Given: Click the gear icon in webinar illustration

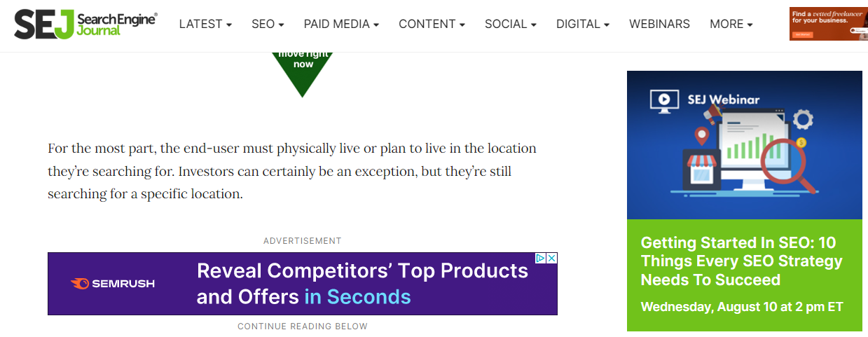Looking at the screenshot, I should pyautogui.click(x=803, y=118).
